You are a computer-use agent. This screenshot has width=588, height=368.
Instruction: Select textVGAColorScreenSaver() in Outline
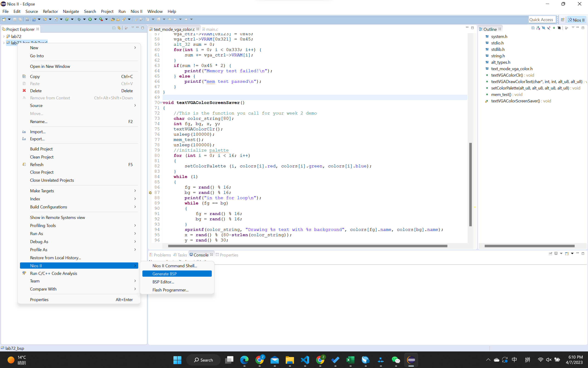pos(521,101)
